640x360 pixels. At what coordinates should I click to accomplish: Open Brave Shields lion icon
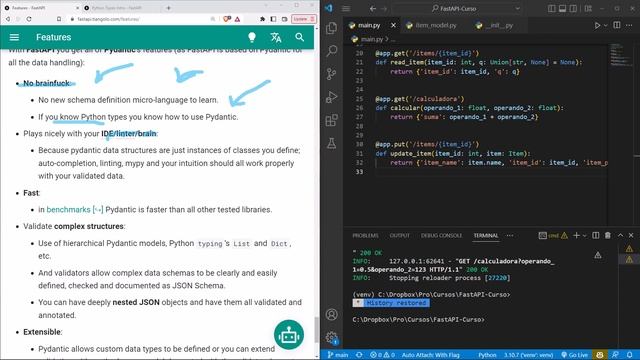(227, 19)
